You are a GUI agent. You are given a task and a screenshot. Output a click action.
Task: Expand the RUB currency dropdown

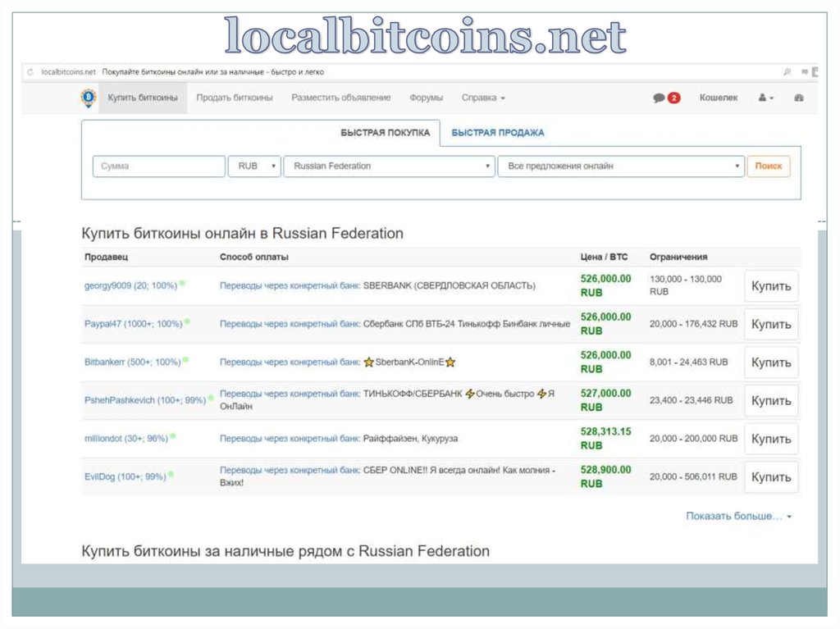pos(254,166)
